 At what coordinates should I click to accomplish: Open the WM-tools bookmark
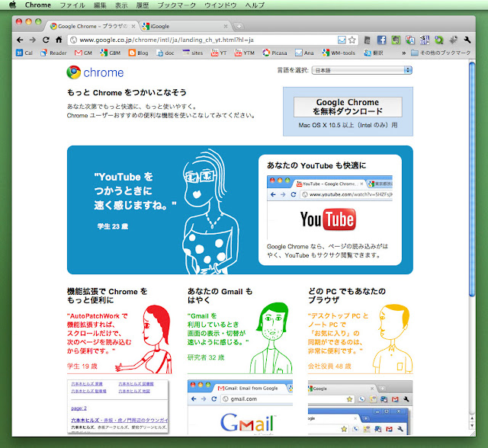[x=339, y=53]
